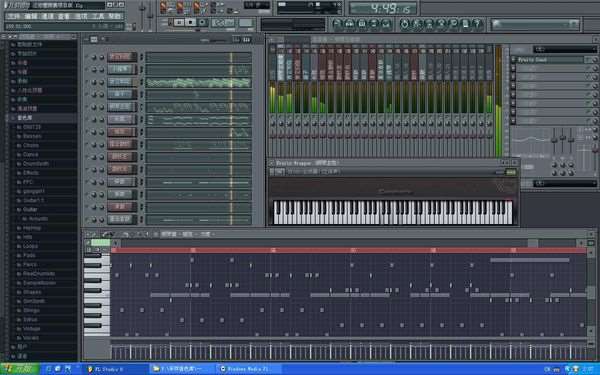The width and height of the screenshot is (600, 375).
Task: Select the green channel selector in piano roll
Action: pos(101,242)
